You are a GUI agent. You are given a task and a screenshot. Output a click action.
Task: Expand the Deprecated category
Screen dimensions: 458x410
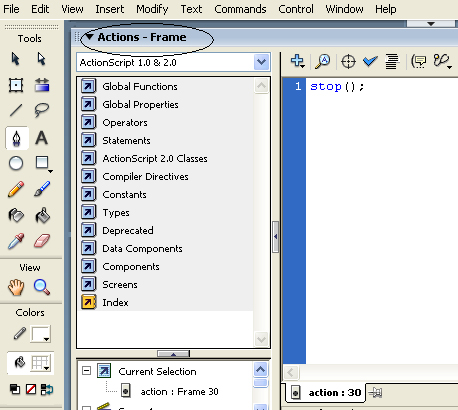tap(128, 231)
